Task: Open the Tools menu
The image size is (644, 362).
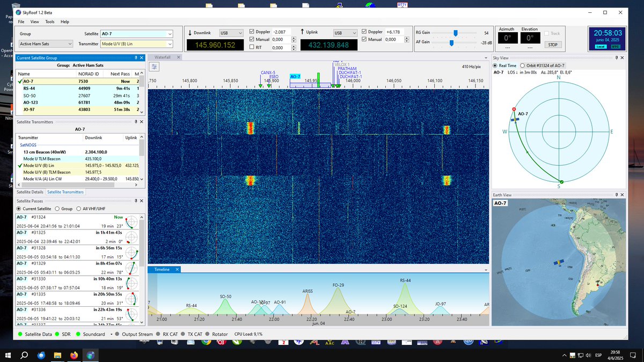Action: coord(50,21)
